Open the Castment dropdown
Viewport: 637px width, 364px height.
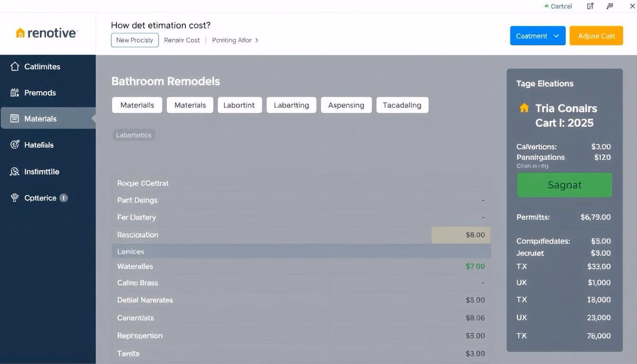(x=537, y=36)
